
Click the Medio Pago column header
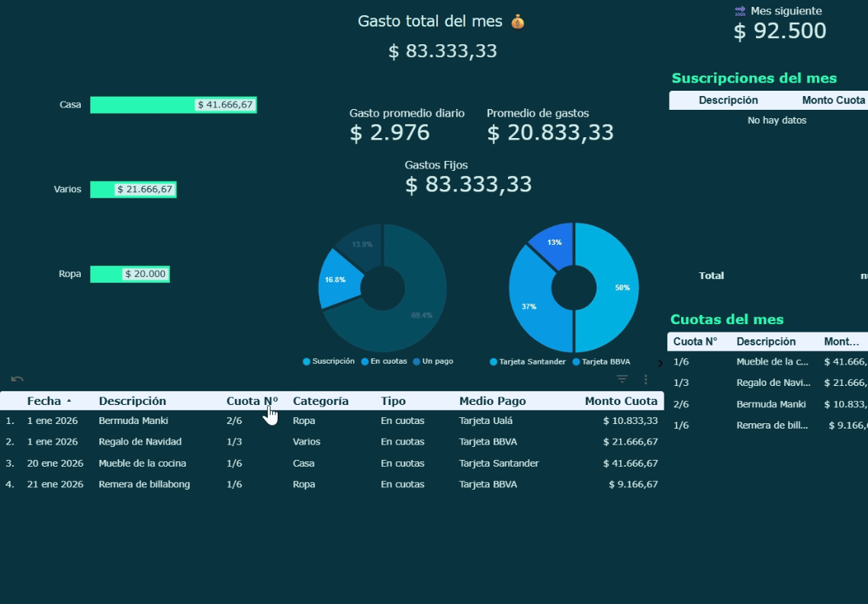(492, 401)
